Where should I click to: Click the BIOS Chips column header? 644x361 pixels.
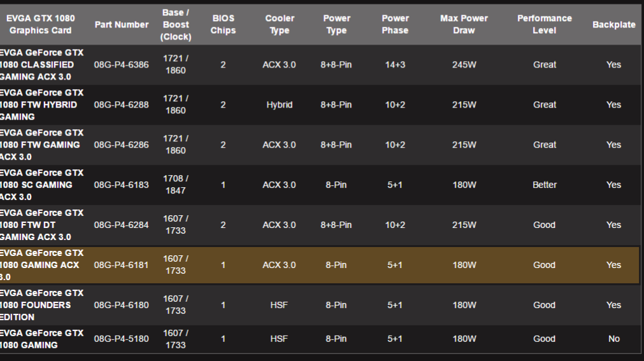coord(223,24)
